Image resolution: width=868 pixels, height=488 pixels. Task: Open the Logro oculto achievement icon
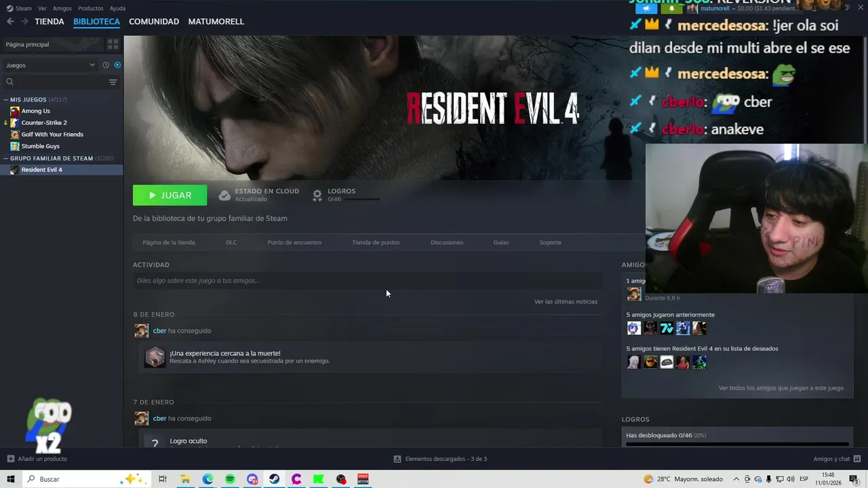tap(155, 442)
